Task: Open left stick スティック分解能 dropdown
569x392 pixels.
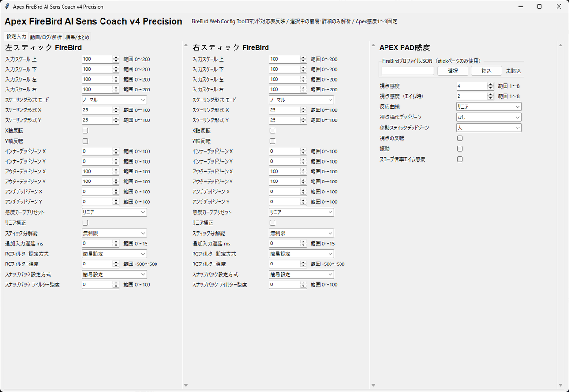Action: pos(114,233)
